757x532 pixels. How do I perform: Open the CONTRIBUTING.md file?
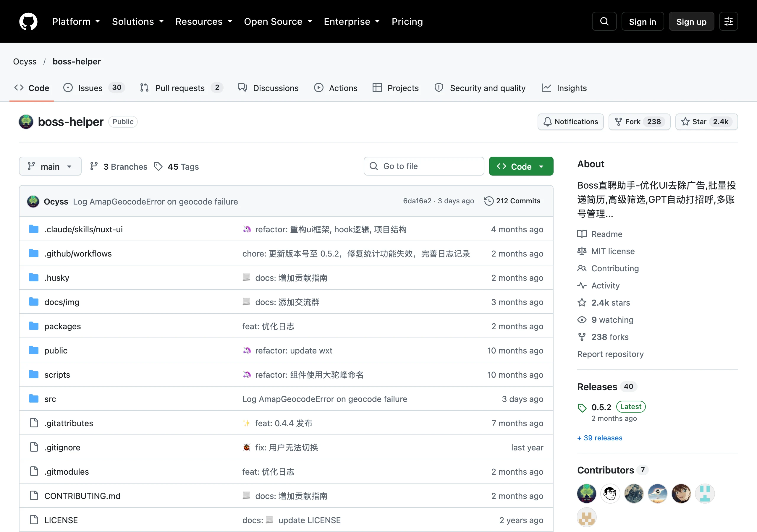(x=82, y=495)
